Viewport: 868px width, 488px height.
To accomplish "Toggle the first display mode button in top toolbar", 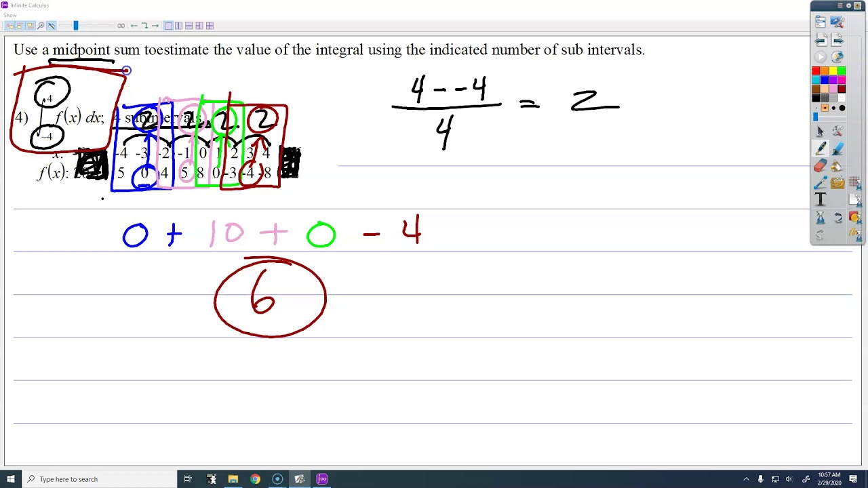I will coord(10,26).
